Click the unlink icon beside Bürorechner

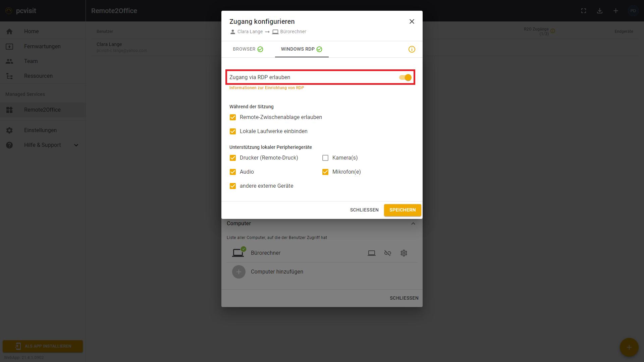pos(387,253)
